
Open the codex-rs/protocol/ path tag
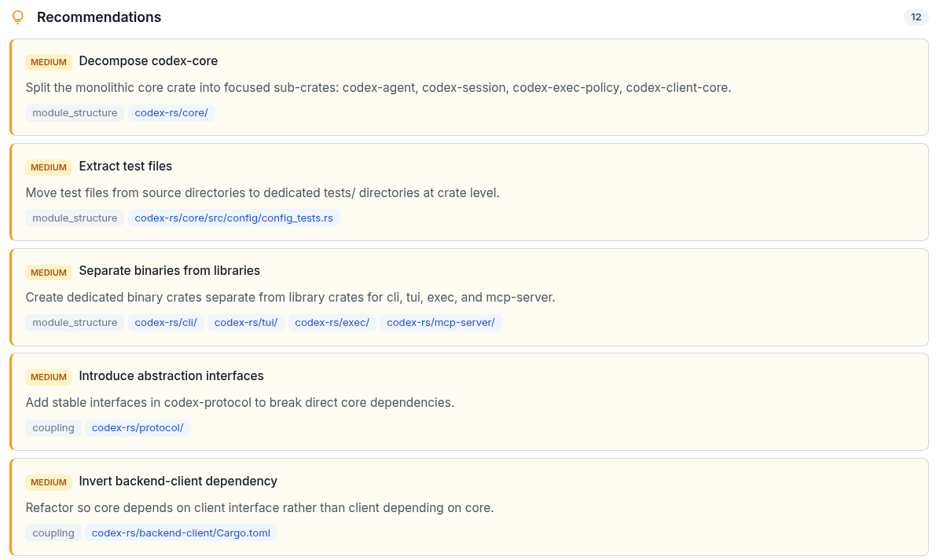pos(138,428)
